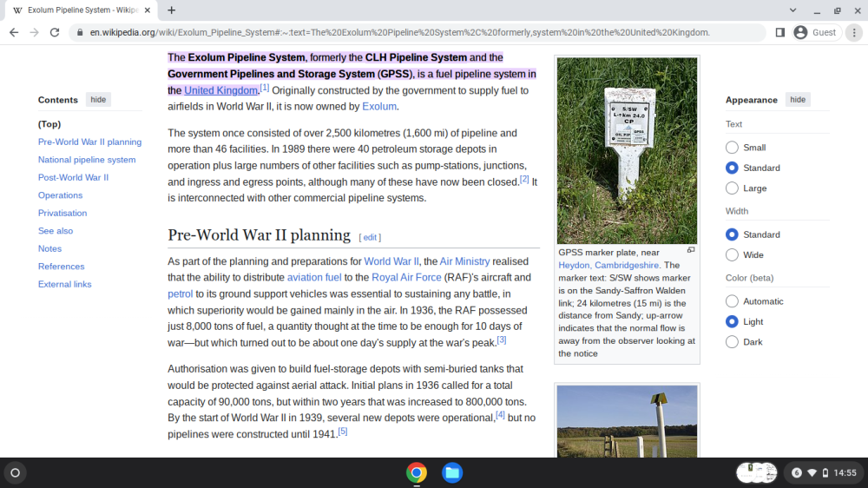Reload the Wikipedia page
Image resolution: width=868 pixels, height=488 pixels.
[x=54, y=33]
